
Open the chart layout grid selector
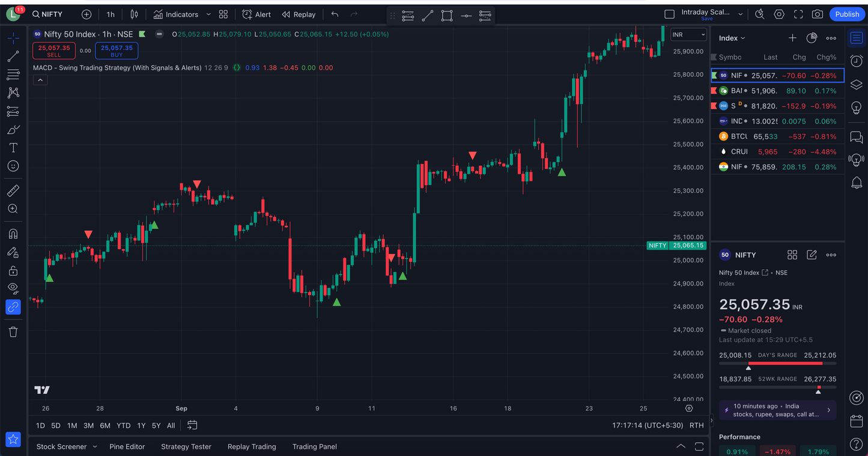[x=223, y=14]
